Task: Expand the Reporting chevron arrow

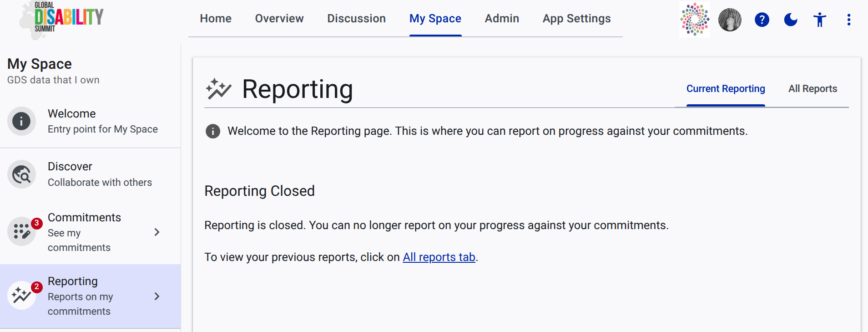Action: click(157, 296)
